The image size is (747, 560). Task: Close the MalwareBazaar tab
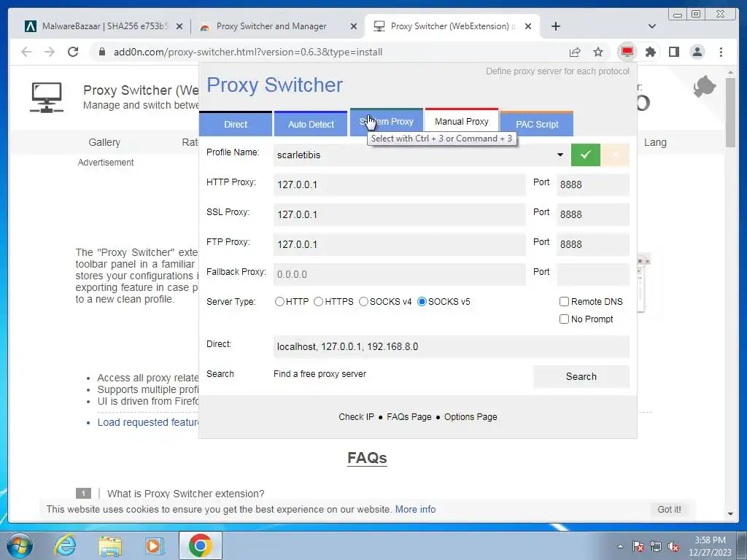pos(179,27)
